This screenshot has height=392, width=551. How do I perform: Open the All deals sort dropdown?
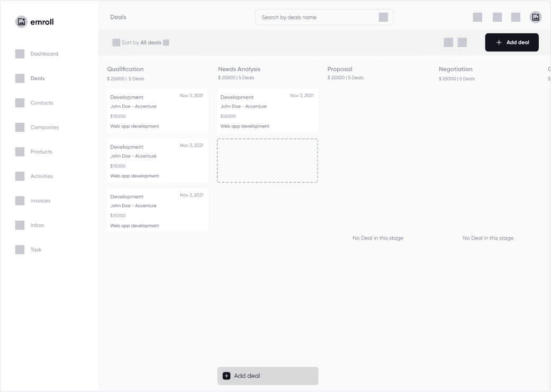(x=150, y=42)
